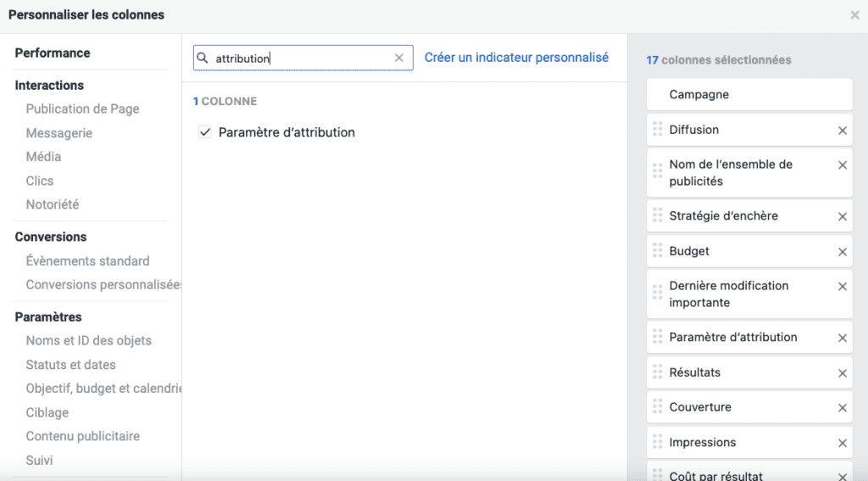This screenshot has width=868, height=481.
Task: Select Publication de Page category
Action: coord(82,109)
